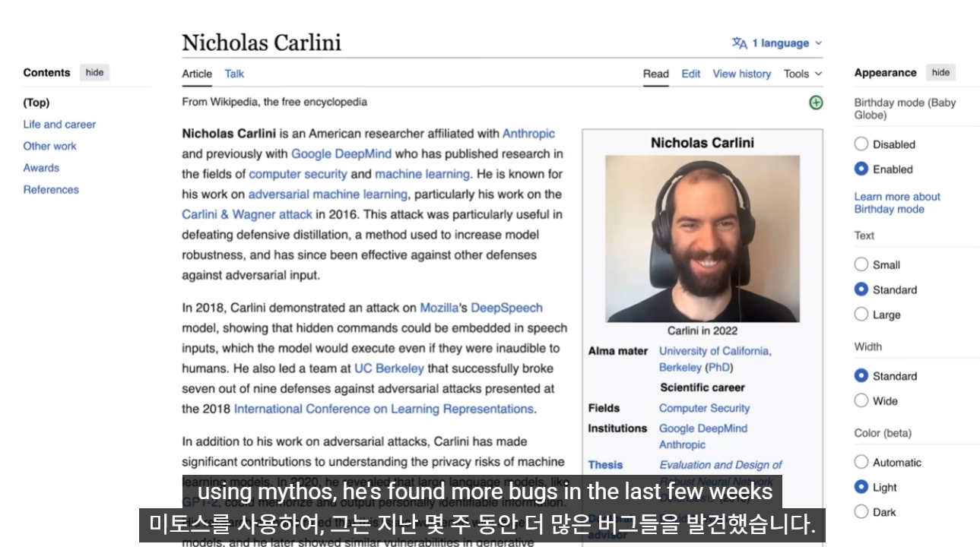Hide the Contents sidebar
This screenshot has height=547, width=980.
click(x=94, y=73)
